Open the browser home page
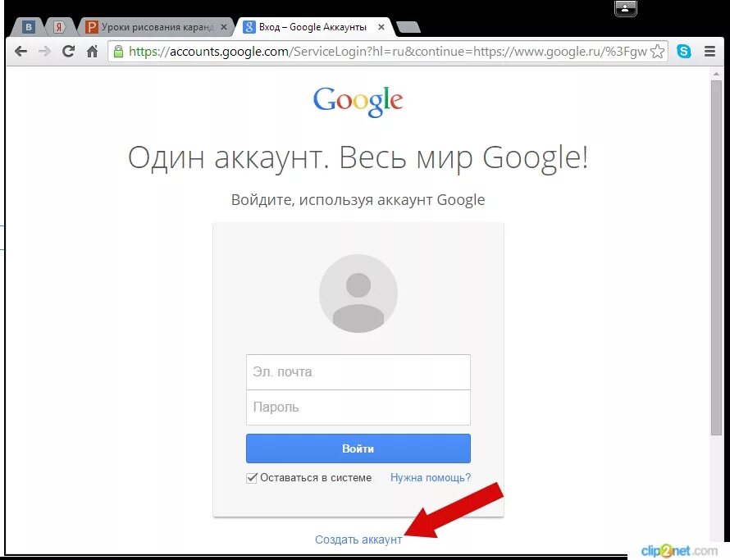Image resolution: width=730 pixels, height=560 pixels. [92, 51]
